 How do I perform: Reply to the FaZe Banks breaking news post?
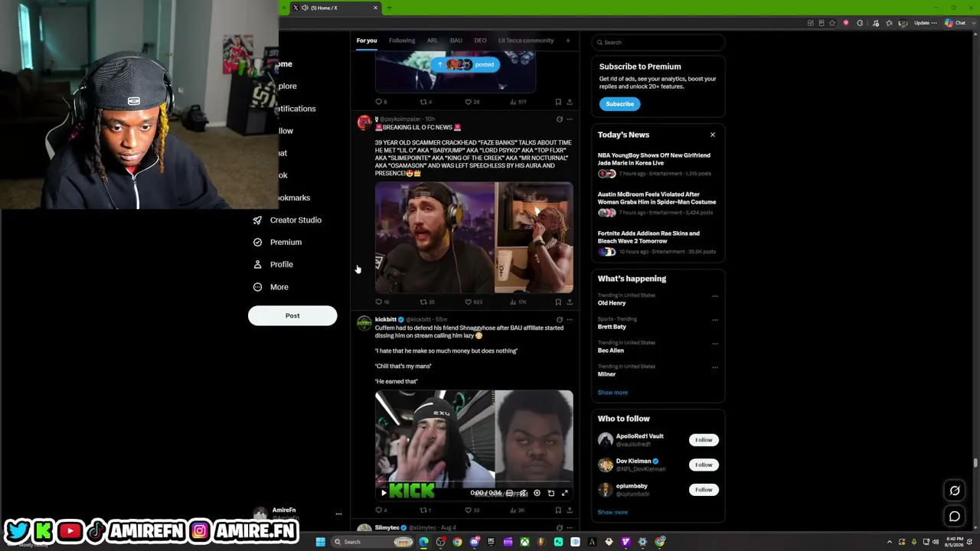[x=378, y=302]
